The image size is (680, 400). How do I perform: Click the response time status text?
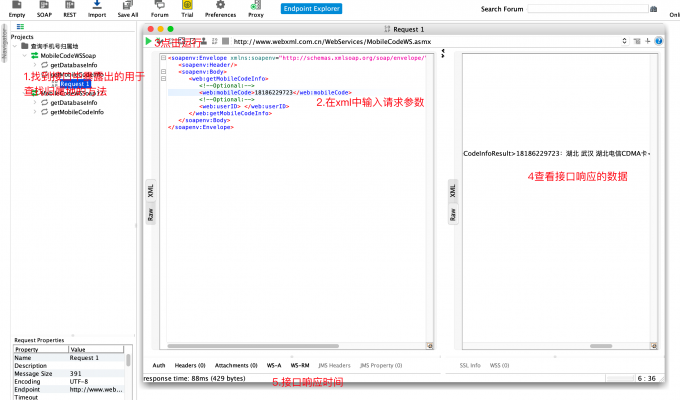click(x=194, y=378)
